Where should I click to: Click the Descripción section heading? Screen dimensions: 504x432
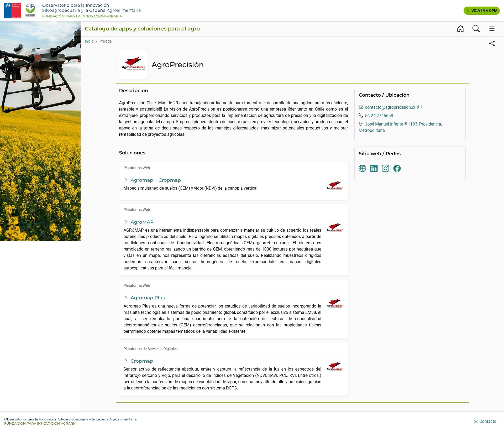133,91
